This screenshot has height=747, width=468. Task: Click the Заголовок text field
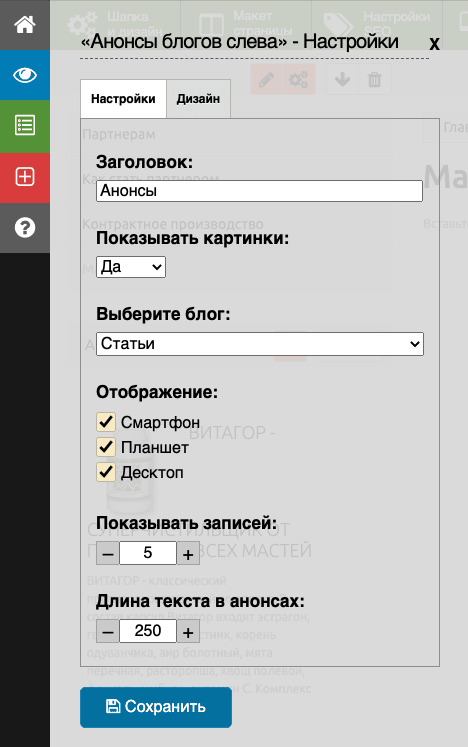259,191
